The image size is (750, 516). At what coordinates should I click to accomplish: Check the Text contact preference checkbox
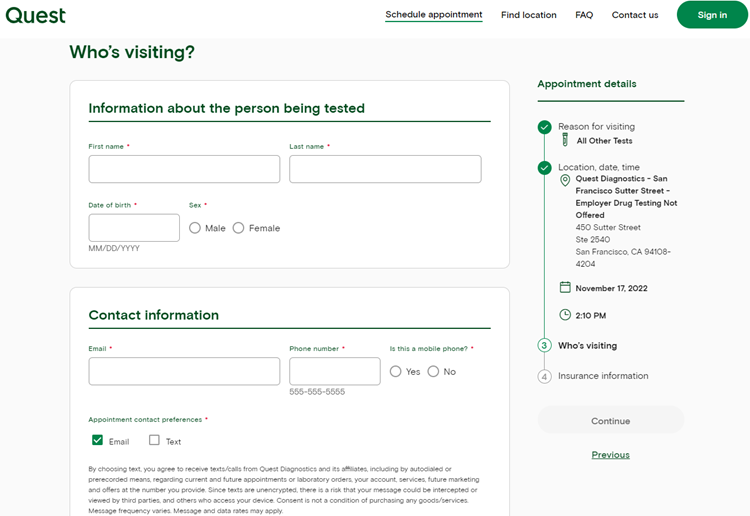[154, 440]
